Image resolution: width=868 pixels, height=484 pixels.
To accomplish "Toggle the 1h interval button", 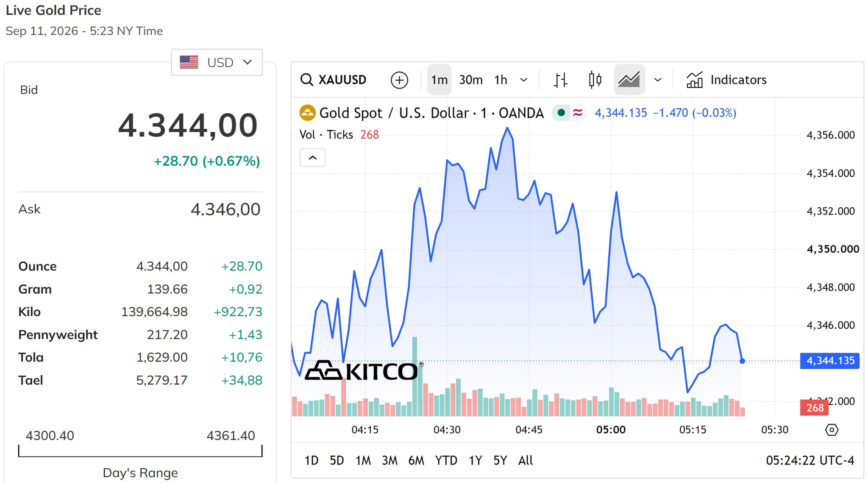I will point(501,80).
